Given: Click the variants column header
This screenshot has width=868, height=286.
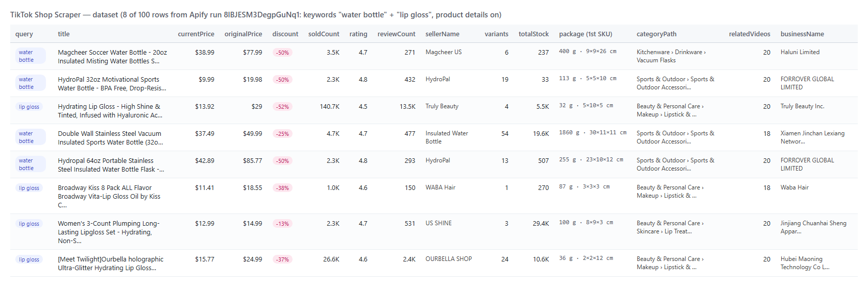Looking at the screenshot, I should pos(496,34).
